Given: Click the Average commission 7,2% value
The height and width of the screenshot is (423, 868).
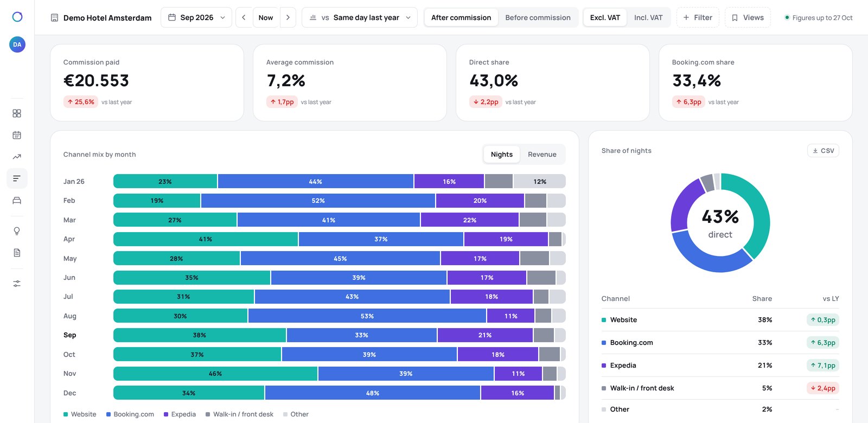Looking at the screenshot, I should 286,81.
